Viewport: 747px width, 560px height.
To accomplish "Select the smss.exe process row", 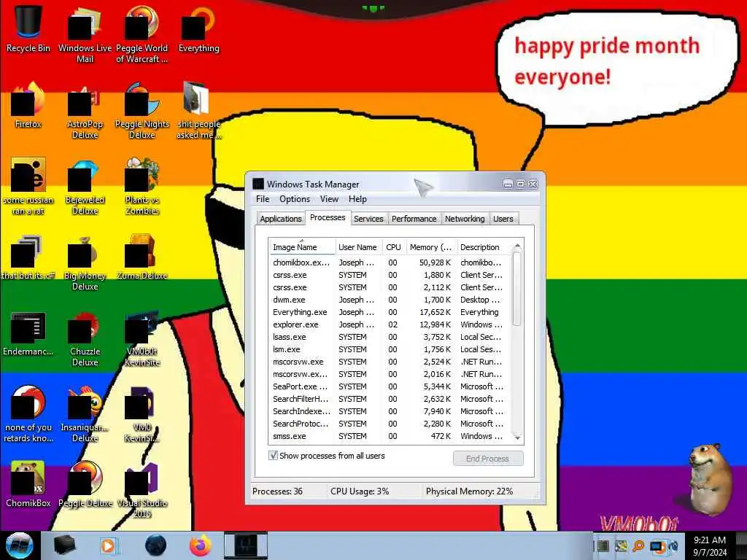I will (x=390, y=436).
